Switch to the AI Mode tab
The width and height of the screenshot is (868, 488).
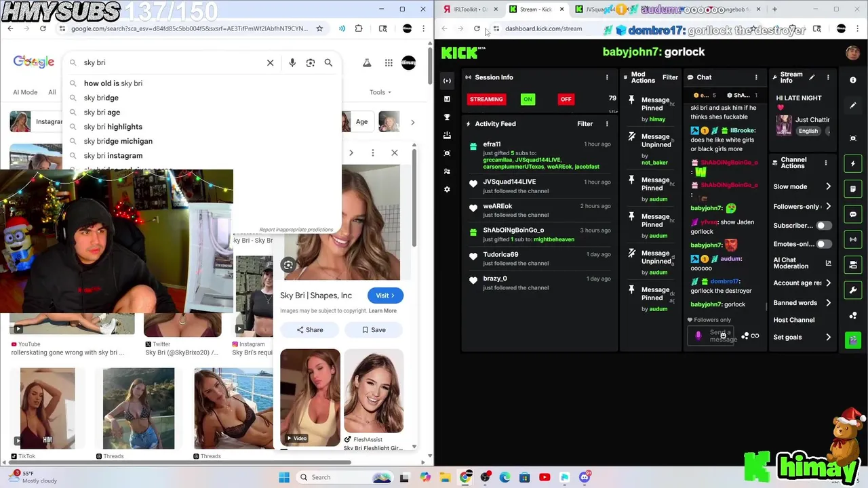(25, 92)
